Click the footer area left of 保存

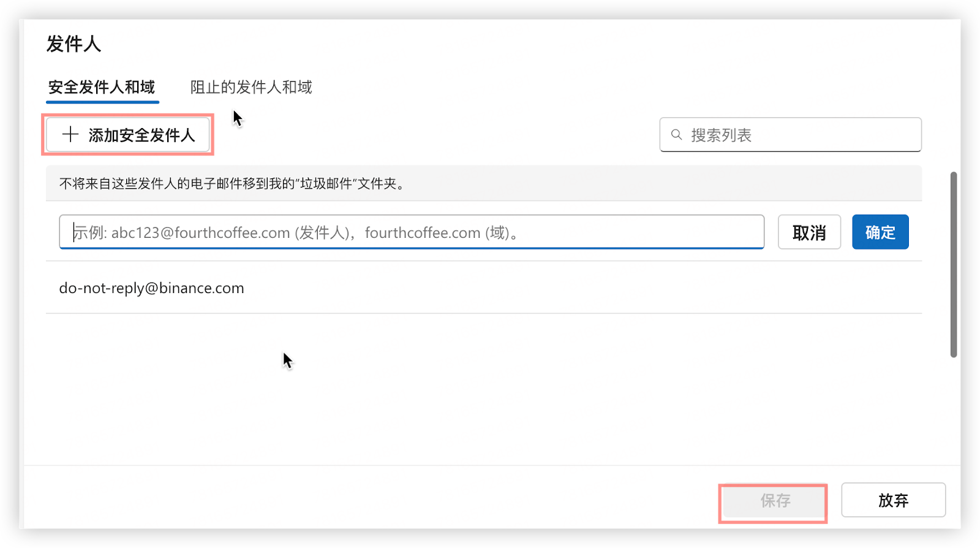click(367, 498)
